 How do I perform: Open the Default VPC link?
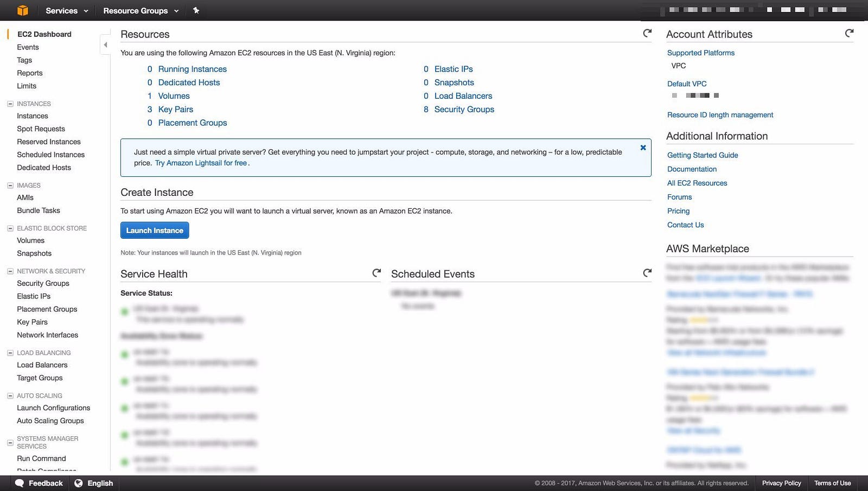click(687, 84)
